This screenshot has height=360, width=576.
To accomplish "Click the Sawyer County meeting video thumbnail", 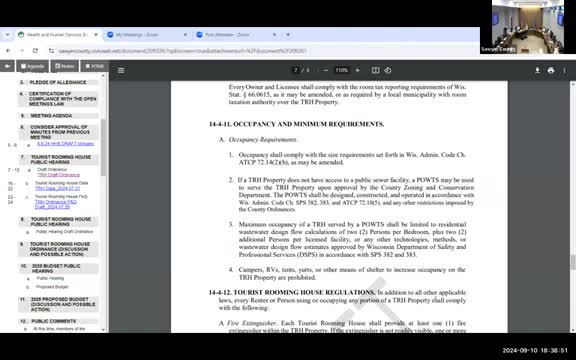I will (x=527, y=27).
